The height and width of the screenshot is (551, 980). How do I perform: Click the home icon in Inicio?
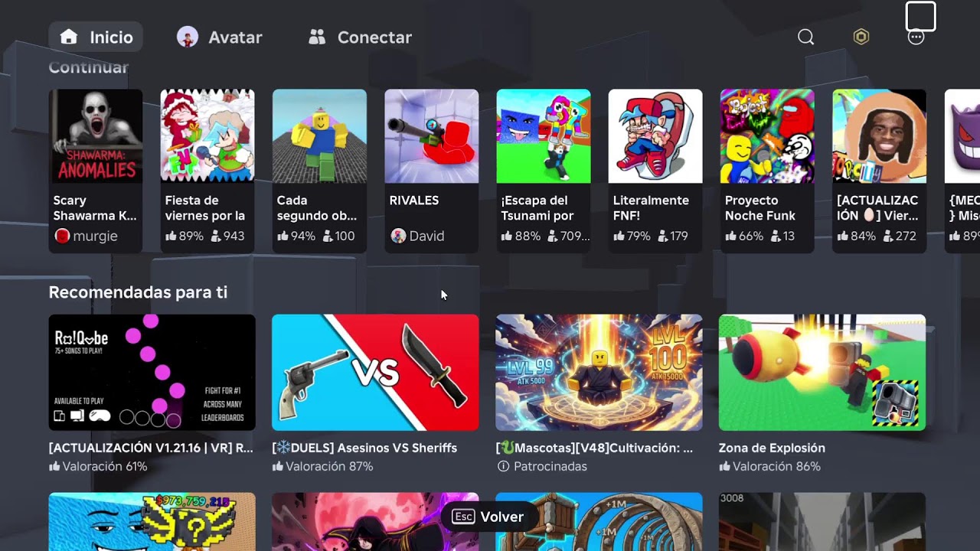(69, 37)
